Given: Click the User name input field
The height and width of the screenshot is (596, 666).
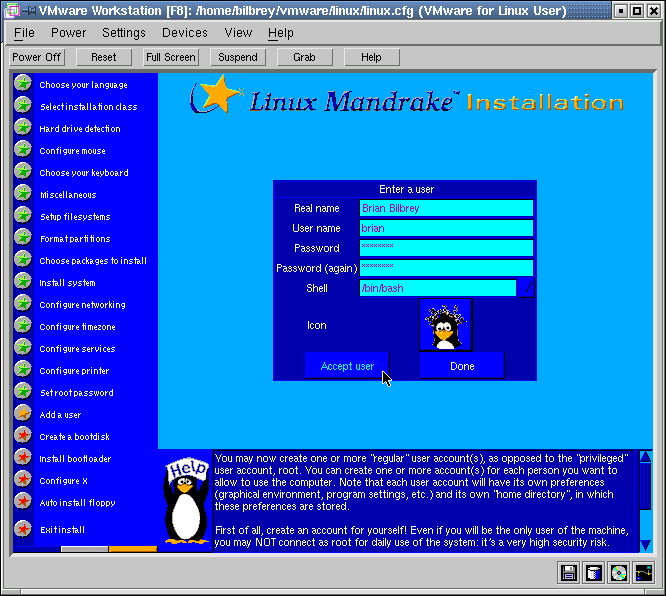Looking at the screenshot, I should (x=446, y=228).
